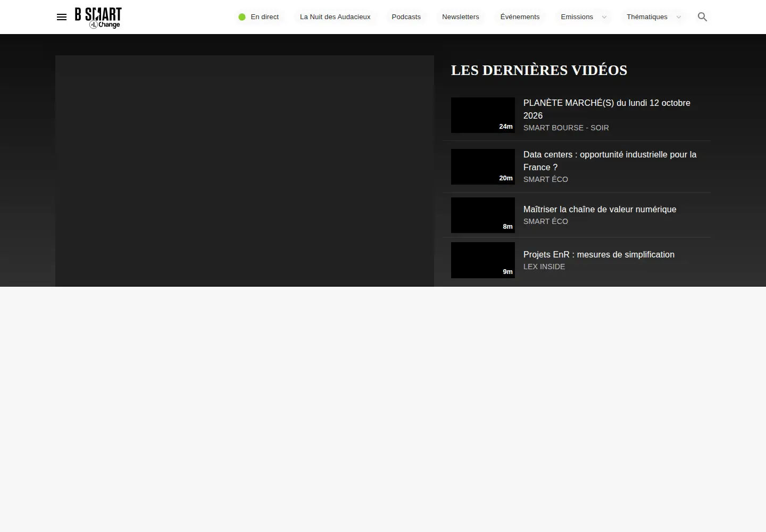
Task: Open the Data centers 20m video thumbnail
Action: pyautogui.click(x=483, y=167)
